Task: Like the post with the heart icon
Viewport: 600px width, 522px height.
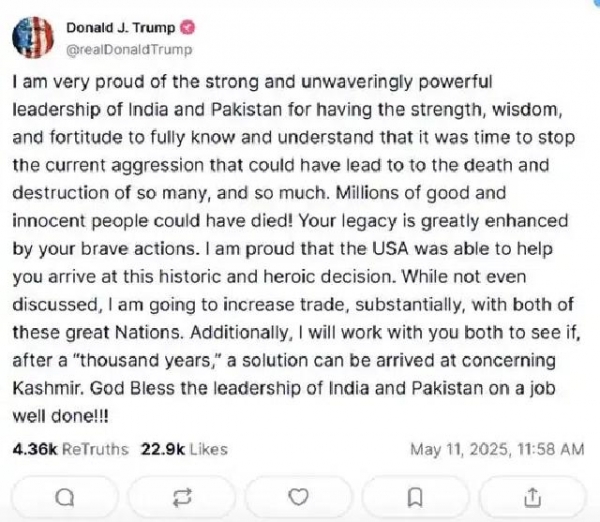Action: pos(298,498)
